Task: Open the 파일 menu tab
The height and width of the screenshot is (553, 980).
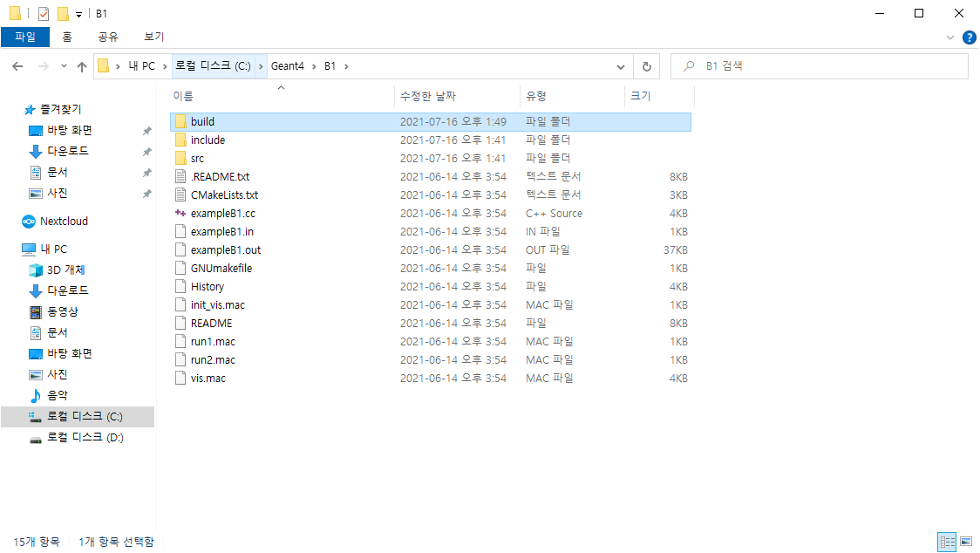Action: pyautogui.click(x=25, y=37)
